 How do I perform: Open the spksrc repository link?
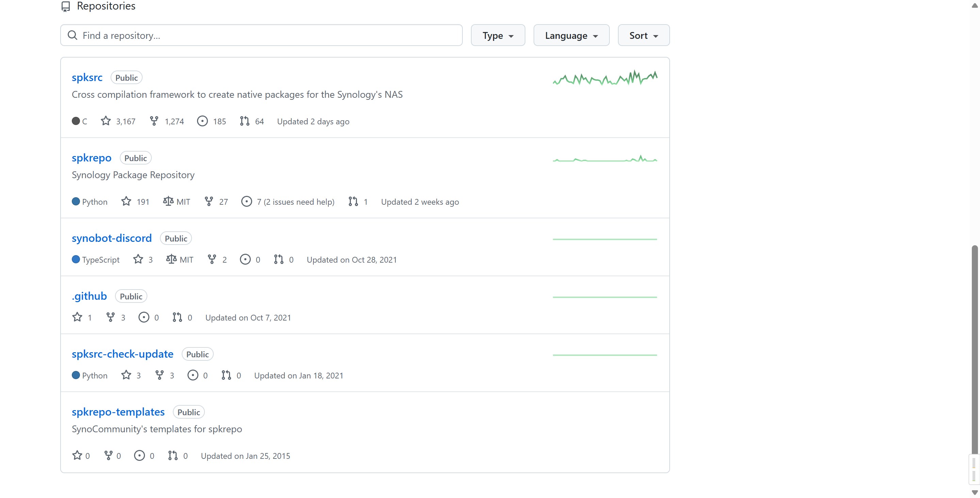coord(87,77)
